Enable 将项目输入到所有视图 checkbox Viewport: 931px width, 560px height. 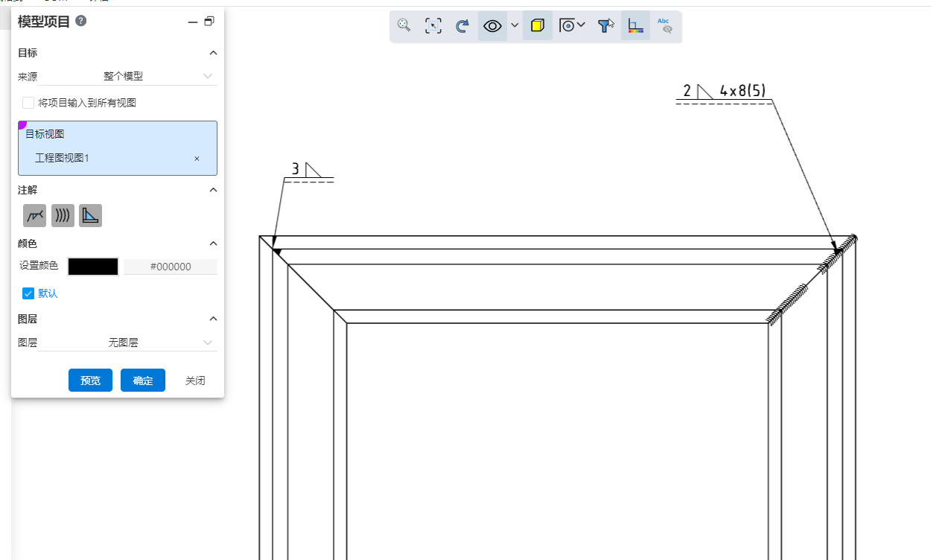coord(28,103)
